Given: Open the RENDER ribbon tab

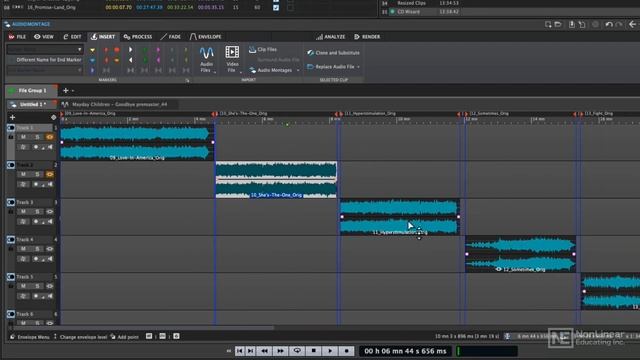Looking at the screenshot, I should coord(367,37).
